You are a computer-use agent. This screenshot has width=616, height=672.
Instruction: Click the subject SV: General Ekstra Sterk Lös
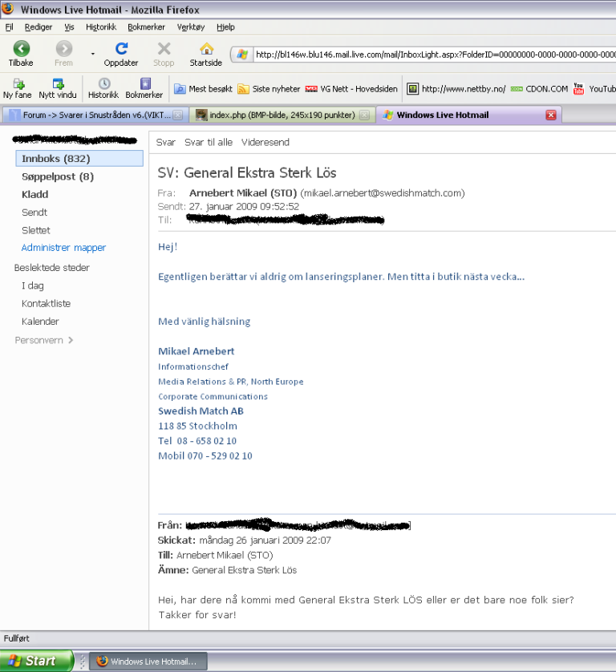(246, 172)
